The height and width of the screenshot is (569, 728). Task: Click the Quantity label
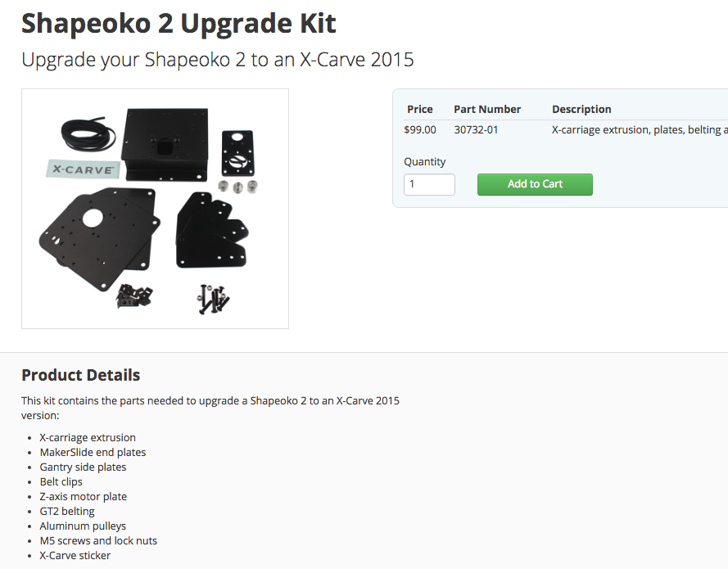point(424,161)
